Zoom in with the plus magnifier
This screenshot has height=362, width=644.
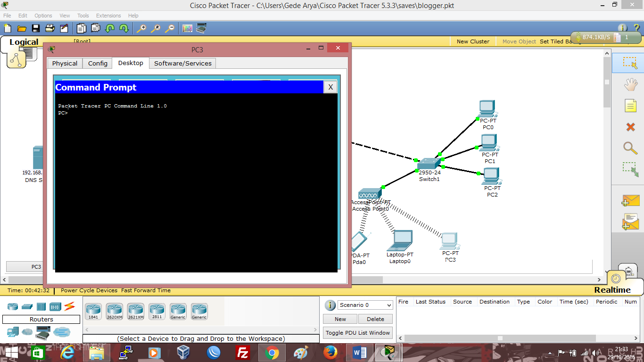pos(141,28)
